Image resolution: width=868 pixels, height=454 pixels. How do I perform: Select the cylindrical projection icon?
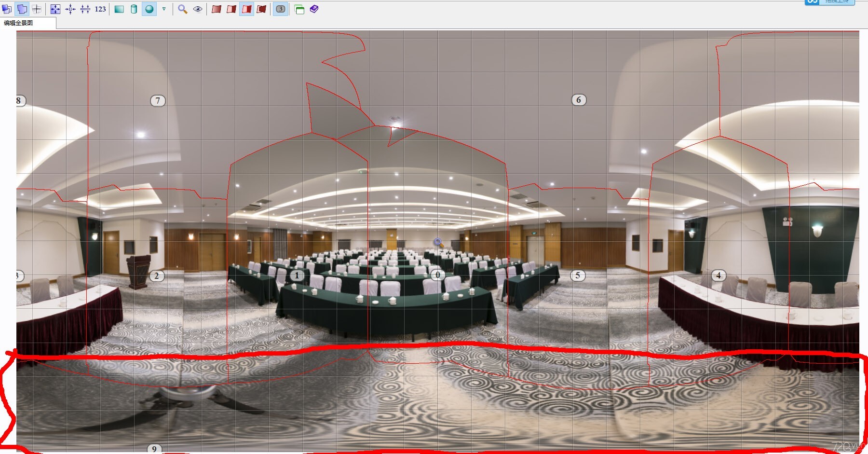point(134,9)
